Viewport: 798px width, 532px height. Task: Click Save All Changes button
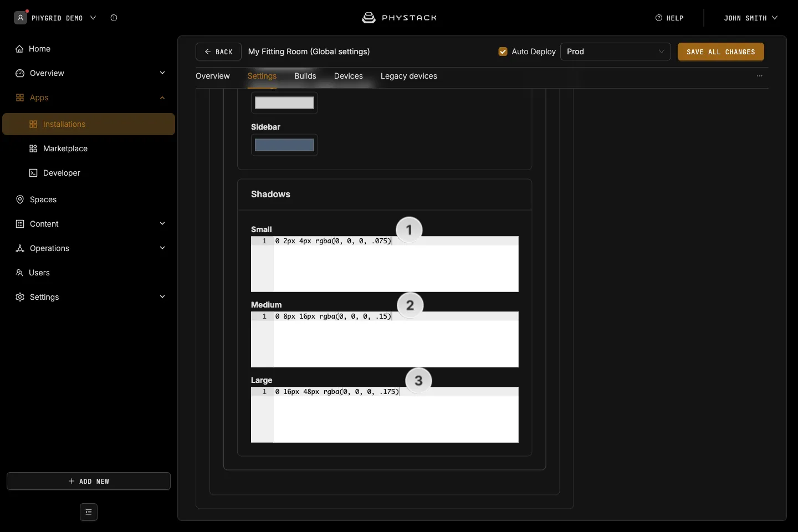(721, 52)
